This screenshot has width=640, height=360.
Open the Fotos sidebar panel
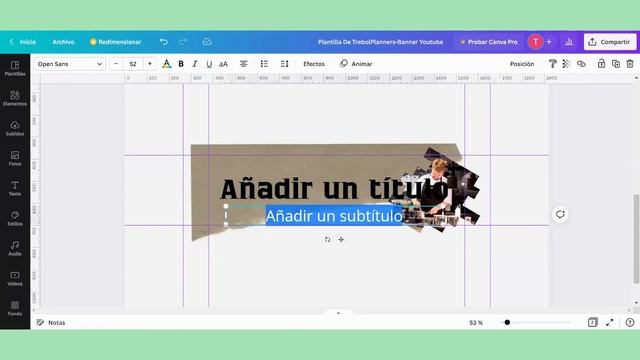click(15, 158)
